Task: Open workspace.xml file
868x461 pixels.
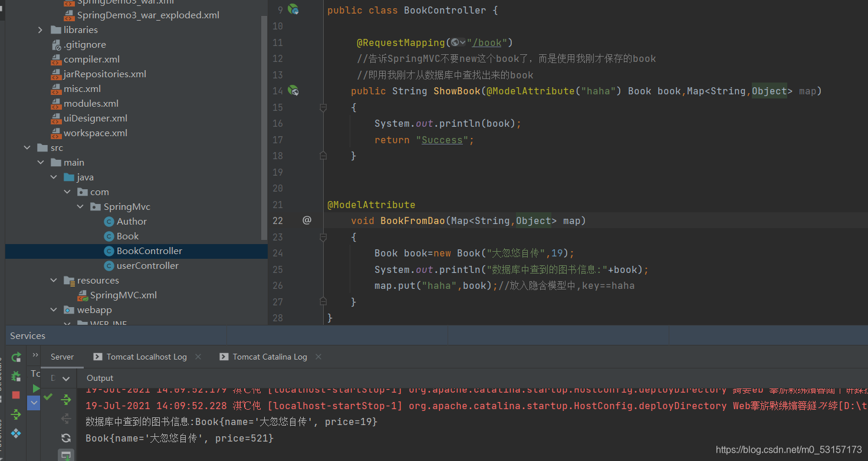Action: click(x=96, y=133)
